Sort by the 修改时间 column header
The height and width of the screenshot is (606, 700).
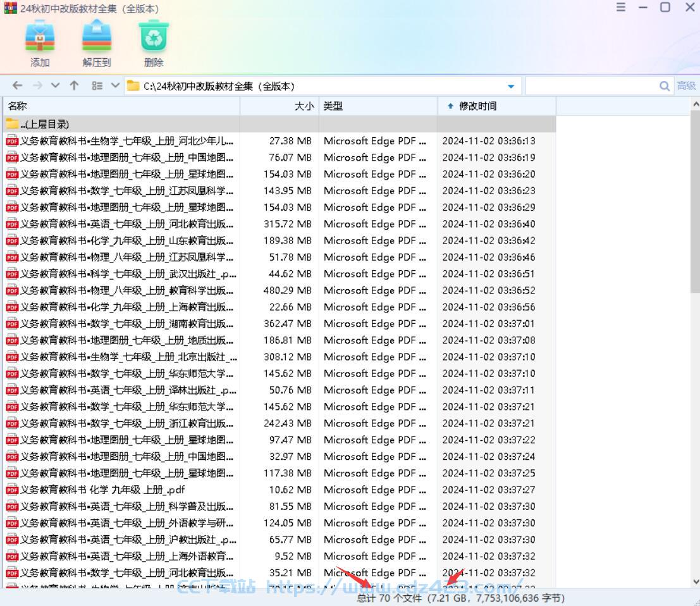[497, 106]
